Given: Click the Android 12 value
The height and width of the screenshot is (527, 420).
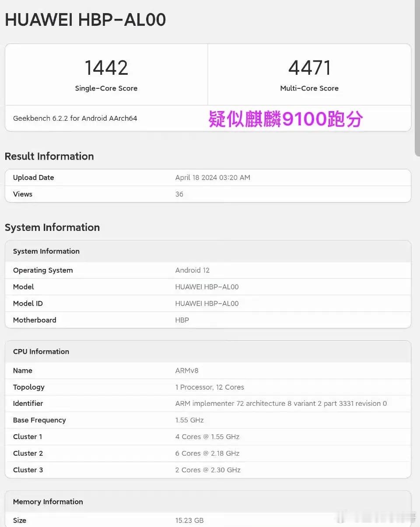Looking at the screenshot, I should pos(192,270).
